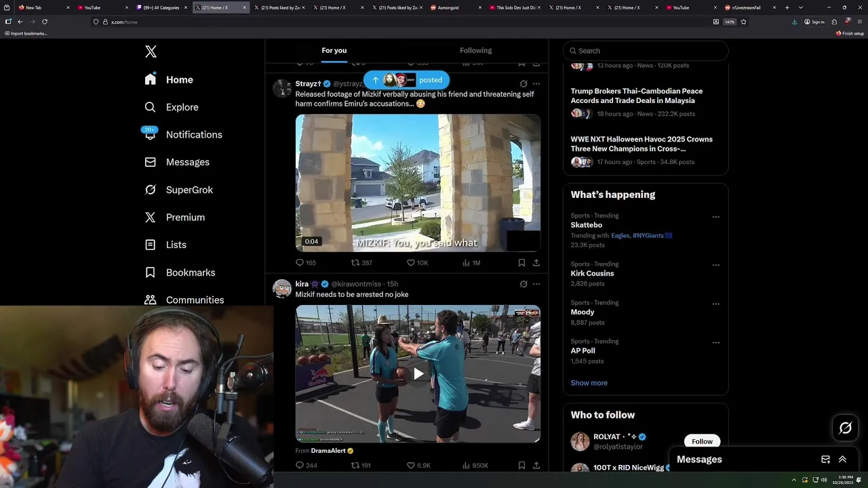Expand the list all tabs chevron
This screenshot has width=868, height=488.
click(801, 7)
